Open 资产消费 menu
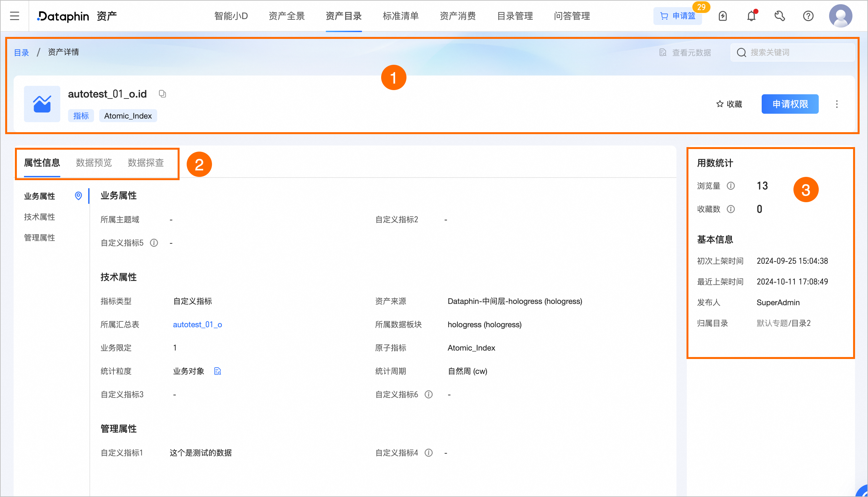This screenshot has width=868, height=497. coord(458,16)
